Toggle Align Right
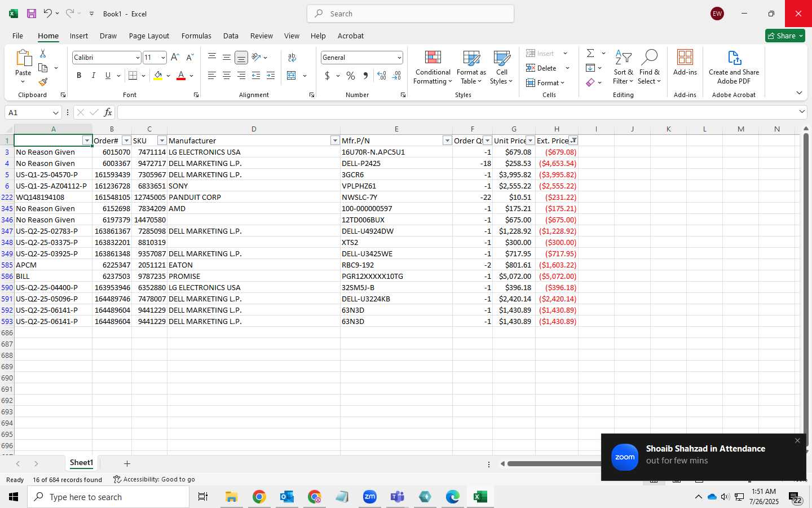This screenshot has width=812, height=508. pos(241,76)
